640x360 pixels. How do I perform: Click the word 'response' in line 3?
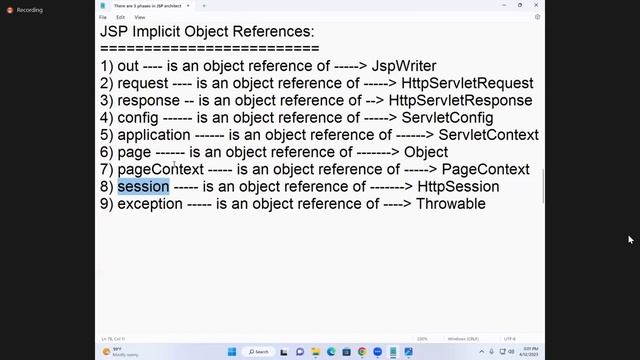pos(149,101)
